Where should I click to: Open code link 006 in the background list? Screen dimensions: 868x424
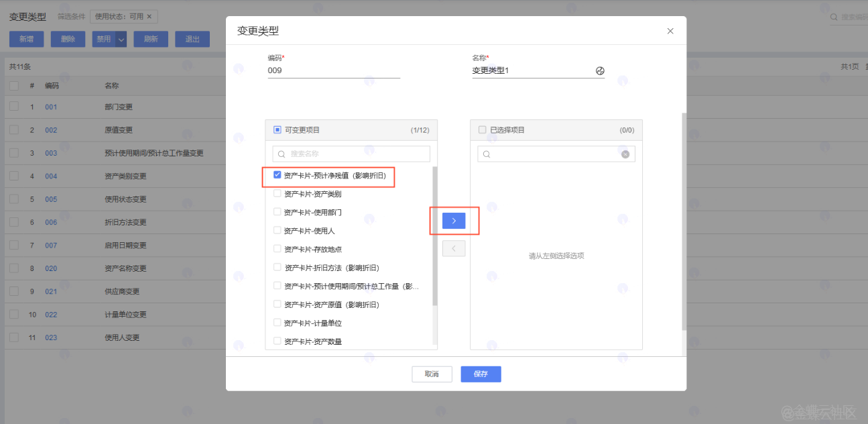pos(51,223)
